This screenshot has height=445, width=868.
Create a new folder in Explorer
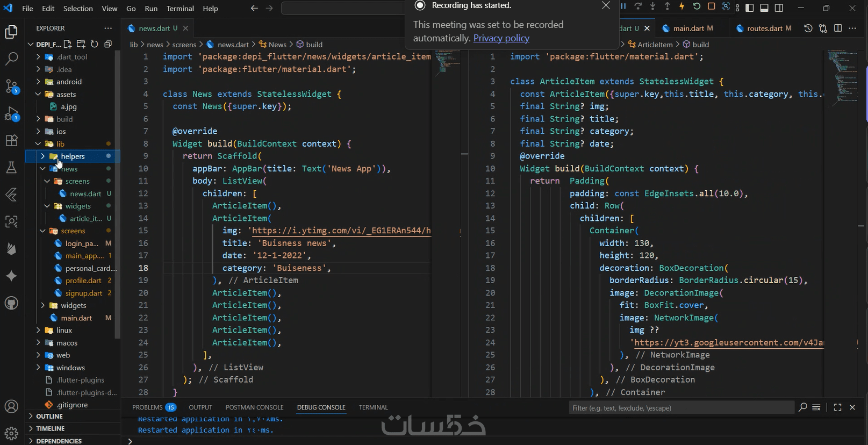pos(81,44)
